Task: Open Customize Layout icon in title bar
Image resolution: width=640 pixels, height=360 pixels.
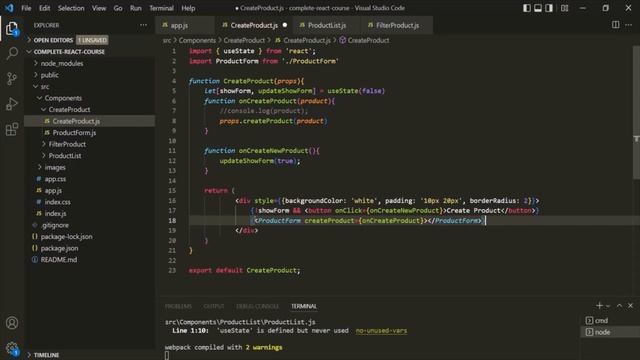Action: pos(564,8)
